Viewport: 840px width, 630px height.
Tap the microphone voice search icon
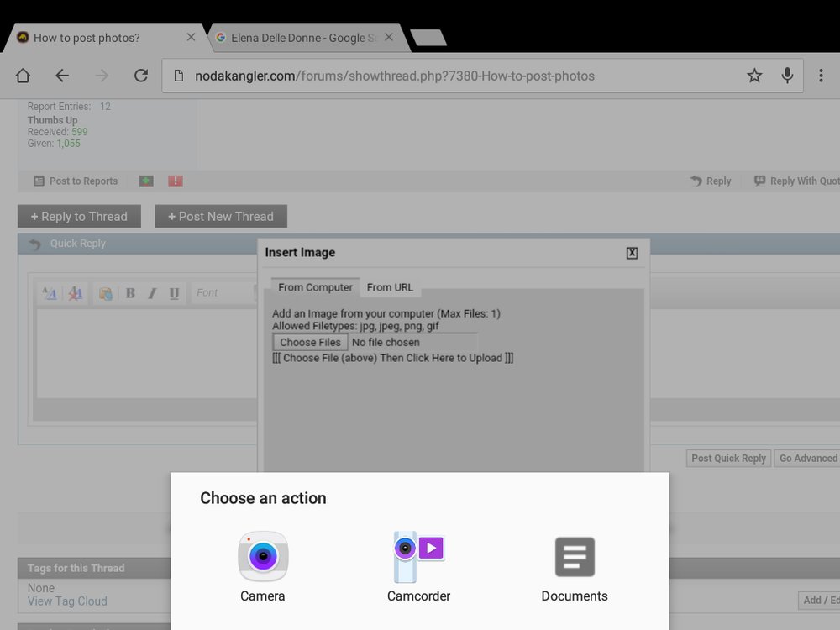(787, 76)
